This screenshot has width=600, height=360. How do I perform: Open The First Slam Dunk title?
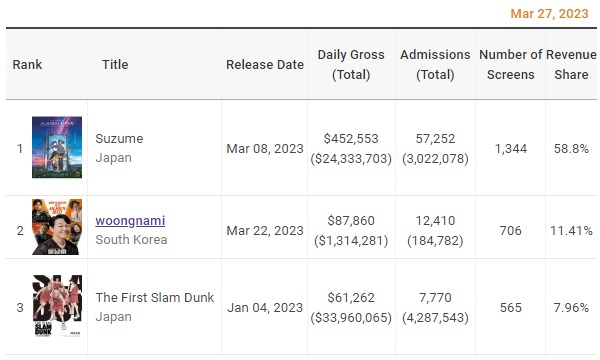coord(155,298)
